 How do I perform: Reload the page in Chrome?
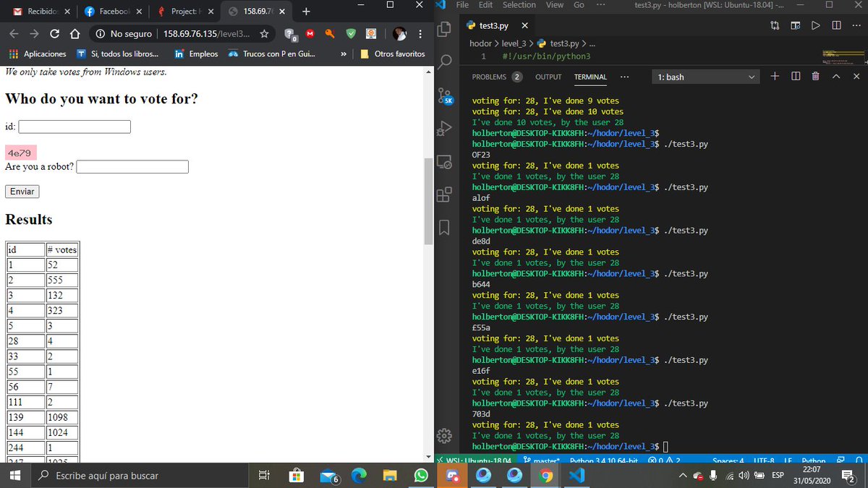point(54,34)
